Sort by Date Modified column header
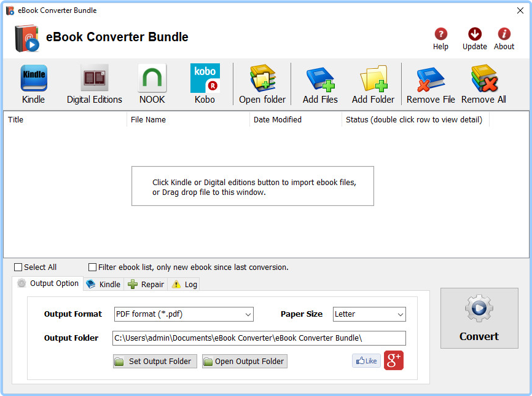This screenshot has width=532, height=396. point(295,119)
